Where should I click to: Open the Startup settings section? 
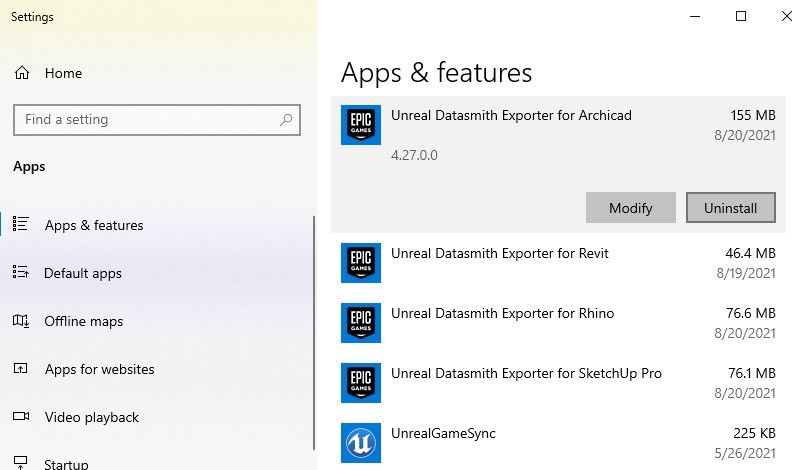pyautogui.click(x=66, y=464)
